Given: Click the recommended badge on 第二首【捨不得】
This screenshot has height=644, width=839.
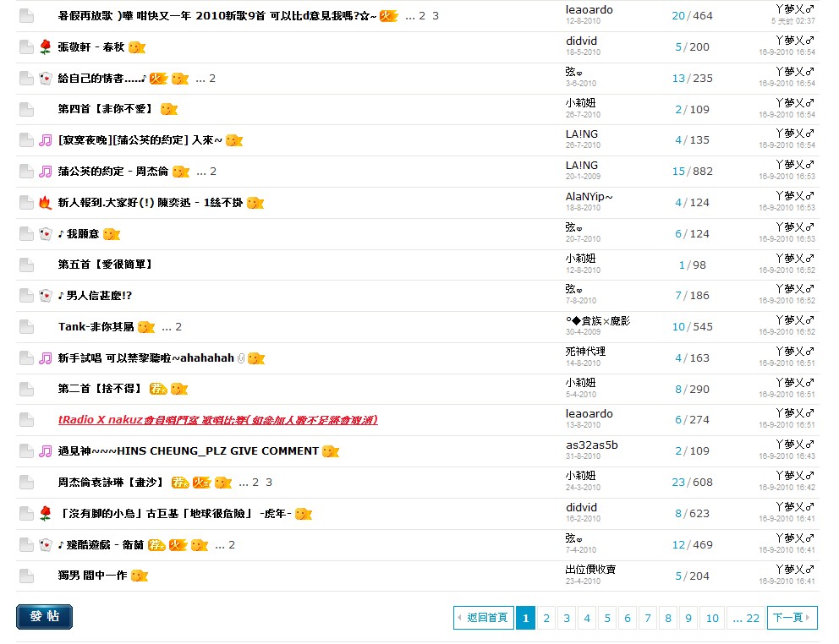Looking at the screenshot, I should pos(158,389).
